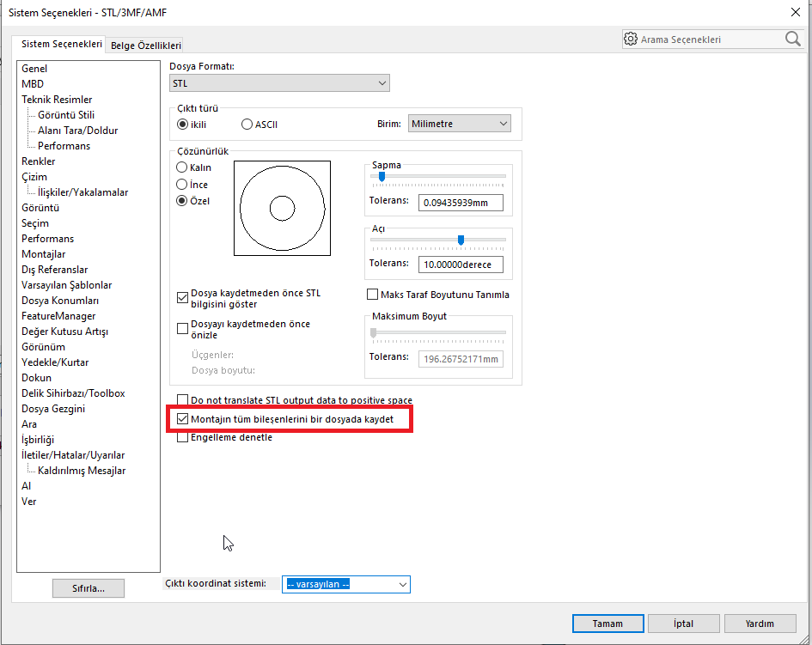Enable 'Engelleme denetle' checkbox
The width and height of the screenshot is (812, 645).
[182, 437]
